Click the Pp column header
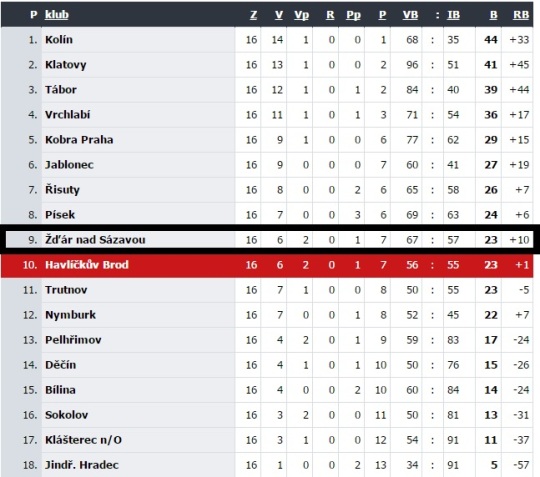 point(354,15)
